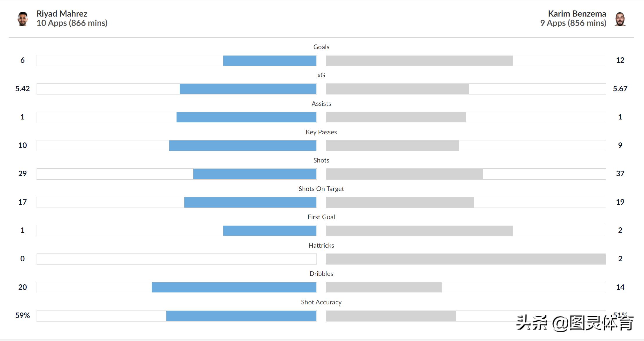Select the xG stat label
The image size is (644, 341).
click(x=321, y=75)
